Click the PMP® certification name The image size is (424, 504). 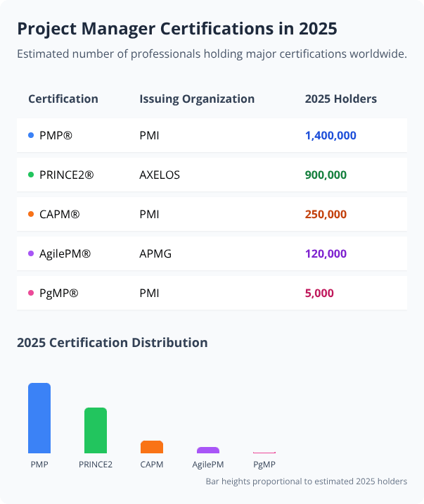coord(56,135)
